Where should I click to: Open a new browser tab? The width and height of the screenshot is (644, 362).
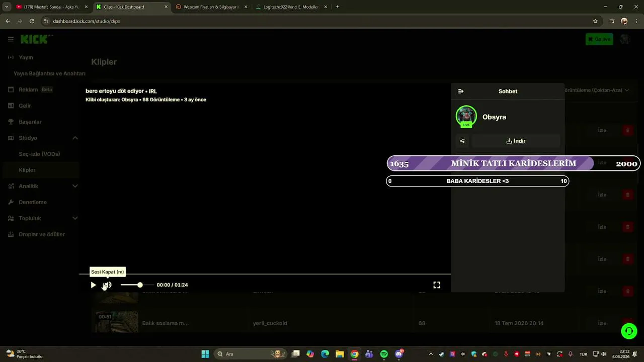coord(337,7)
